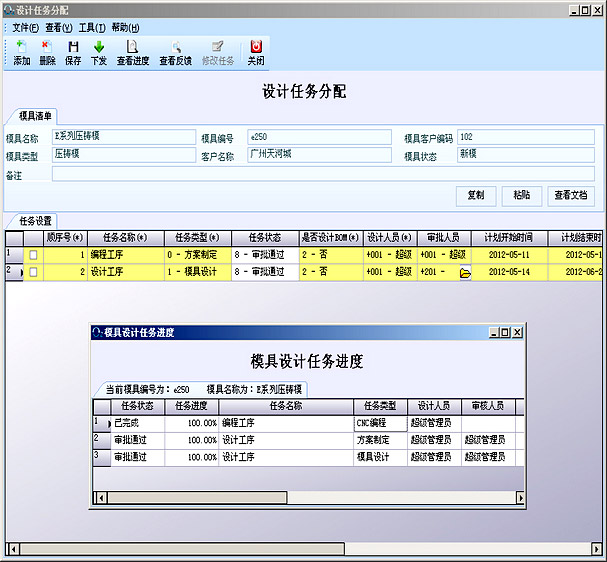Switch to the 任务设置 tab

click(x=36, y=220)
